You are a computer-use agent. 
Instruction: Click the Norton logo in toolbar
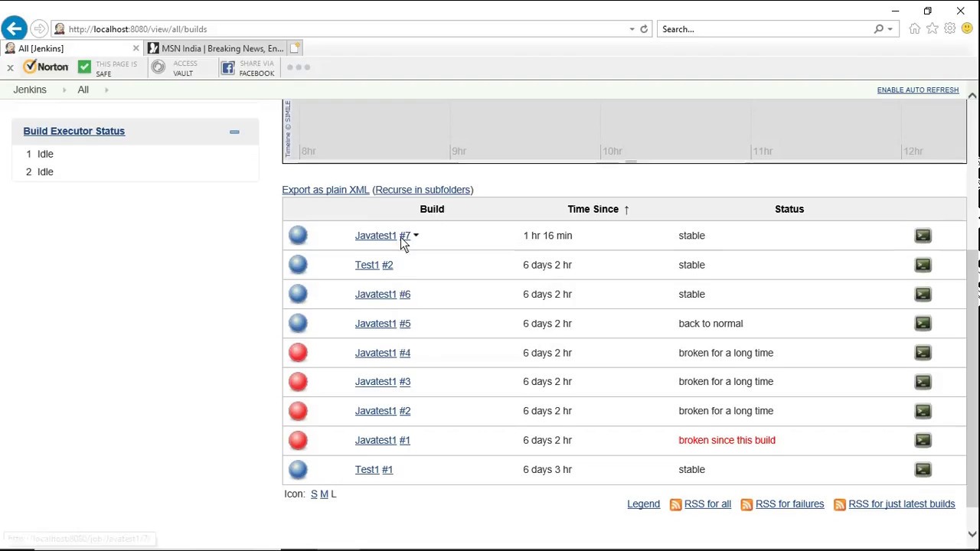click(x=46, y=67)
